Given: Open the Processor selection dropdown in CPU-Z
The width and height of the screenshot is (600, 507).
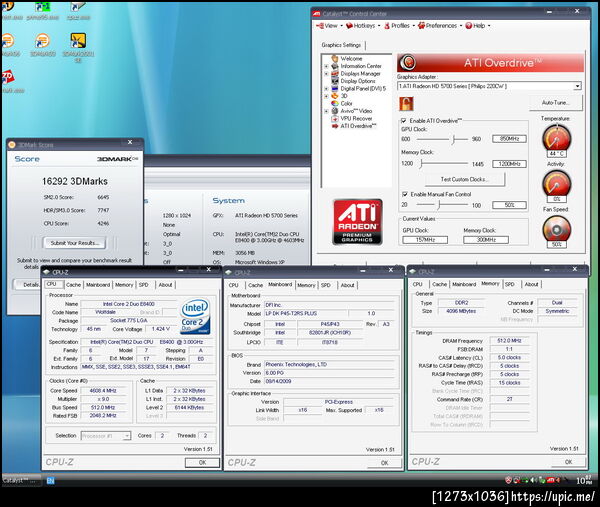Looking at the screenshot, I should click(127, 436).
